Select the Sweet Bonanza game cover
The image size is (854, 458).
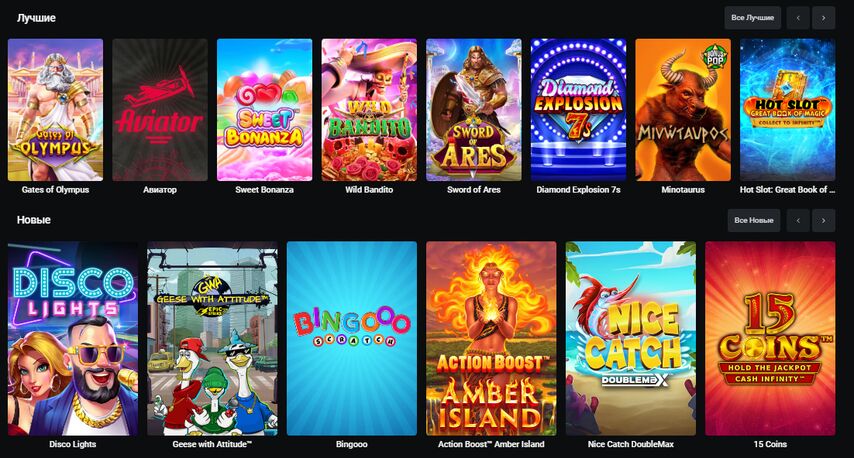(264, 109)
